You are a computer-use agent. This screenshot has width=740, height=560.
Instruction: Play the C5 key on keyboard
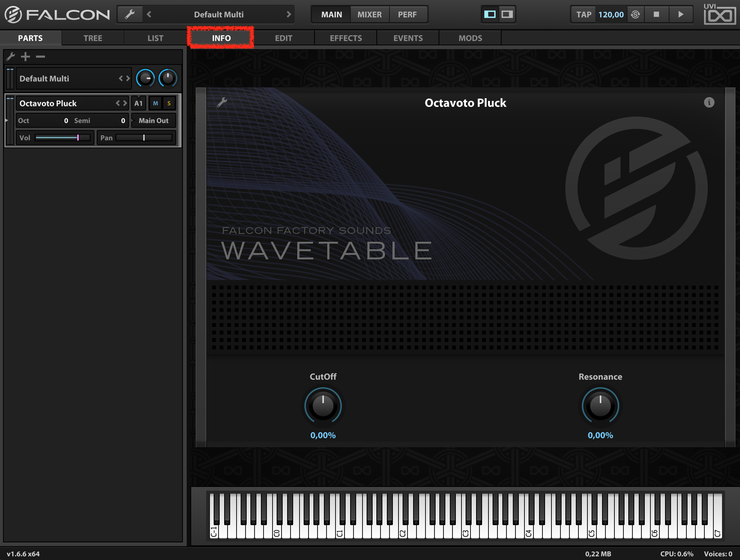click(592, 530)
